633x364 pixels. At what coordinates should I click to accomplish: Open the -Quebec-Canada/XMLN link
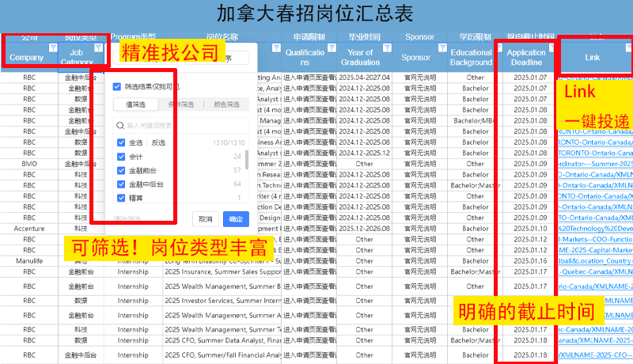[596, 271]
